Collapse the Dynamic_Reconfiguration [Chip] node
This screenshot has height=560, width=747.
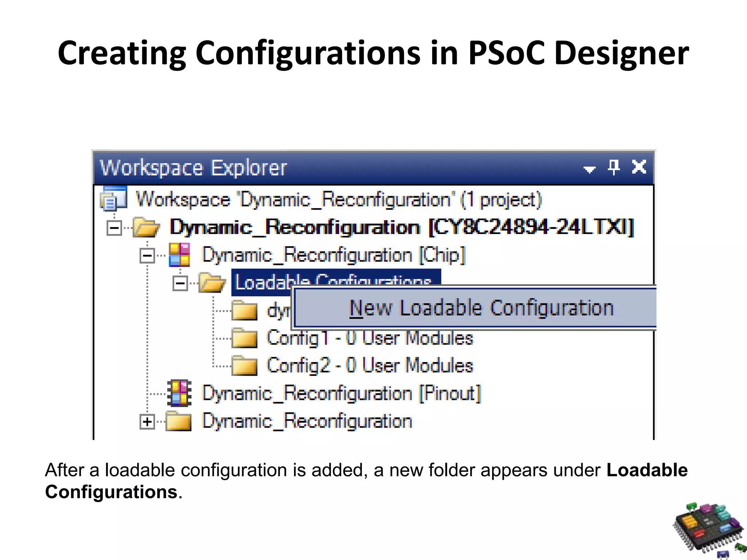pyautogui.click(x=147, y=256)
